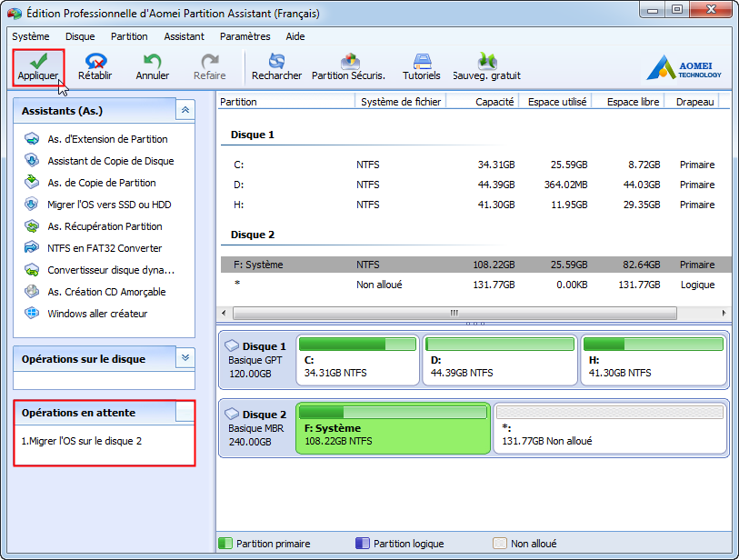Screen dimensions: 739x560
Task: Click the Logique flag cell
Action: tap(697, 285)
